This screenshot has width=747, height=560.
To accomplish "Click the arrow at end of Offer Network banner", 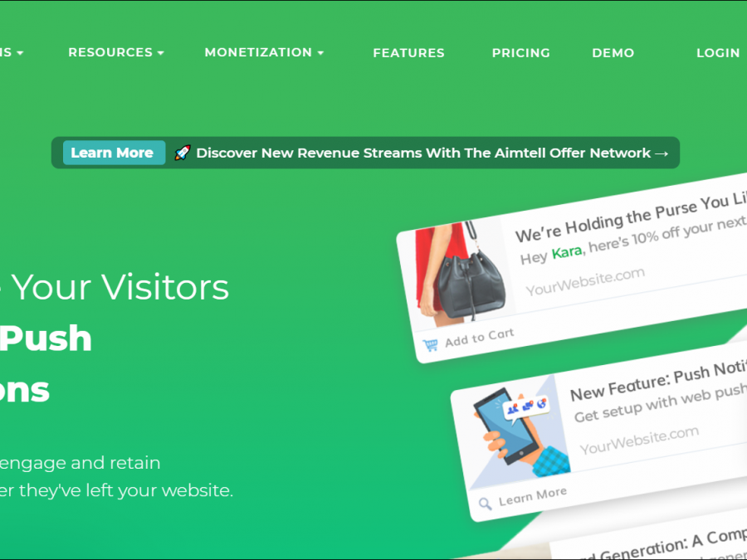I will [662, 153].
